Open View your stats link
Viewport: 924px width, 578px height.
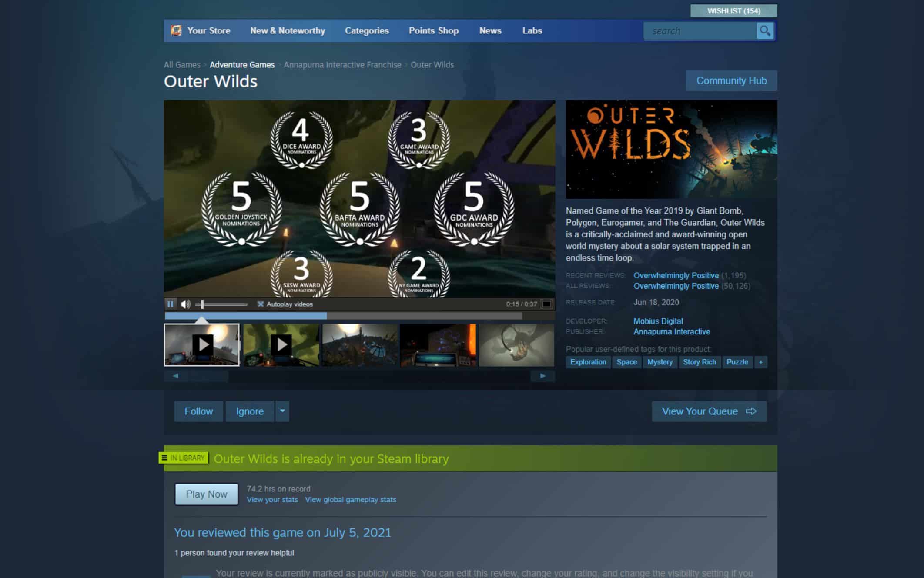(272, 500)
